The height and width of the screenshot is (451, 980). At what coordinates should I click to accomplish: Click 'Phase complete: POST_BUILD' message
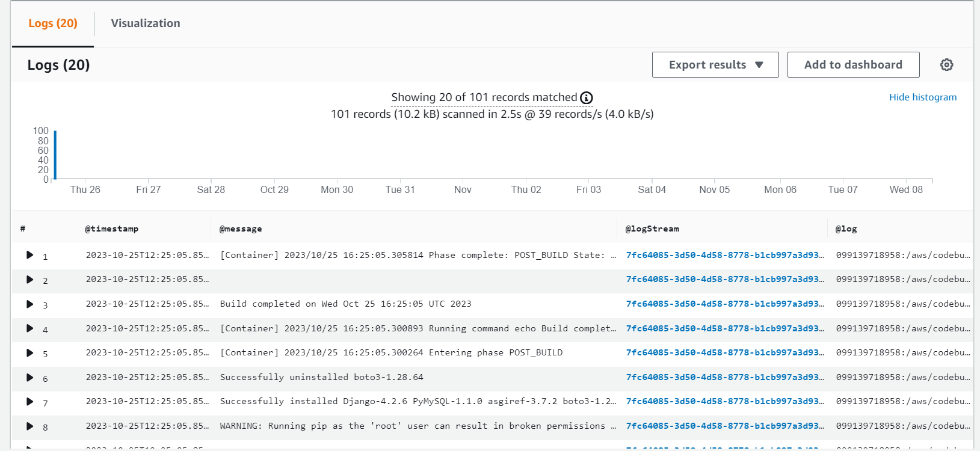(418, 255)
